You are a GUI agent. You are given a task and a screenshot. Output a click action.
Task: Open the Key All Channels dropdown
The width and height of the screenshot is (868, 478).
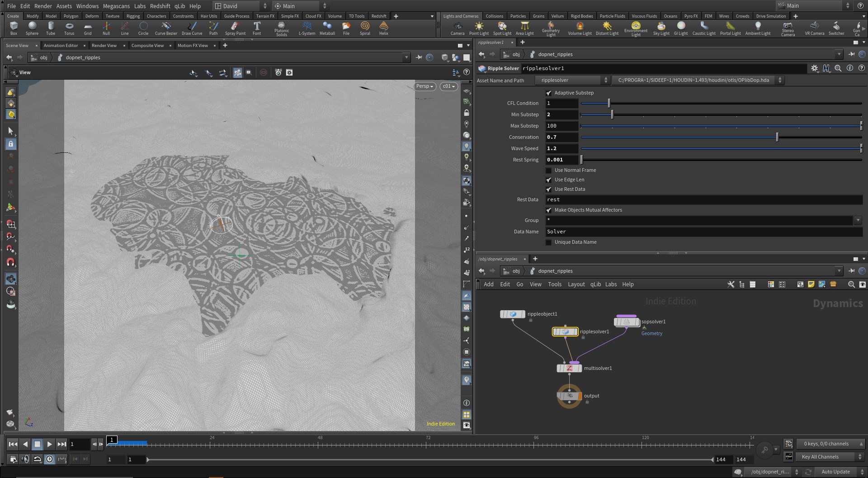830,457
